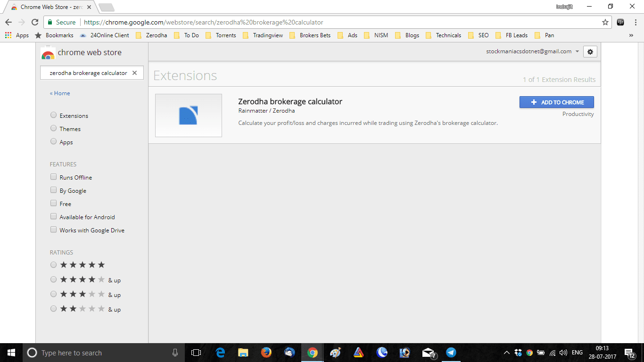
Task: Select the five-star rating filter
Action: (53, 265)
